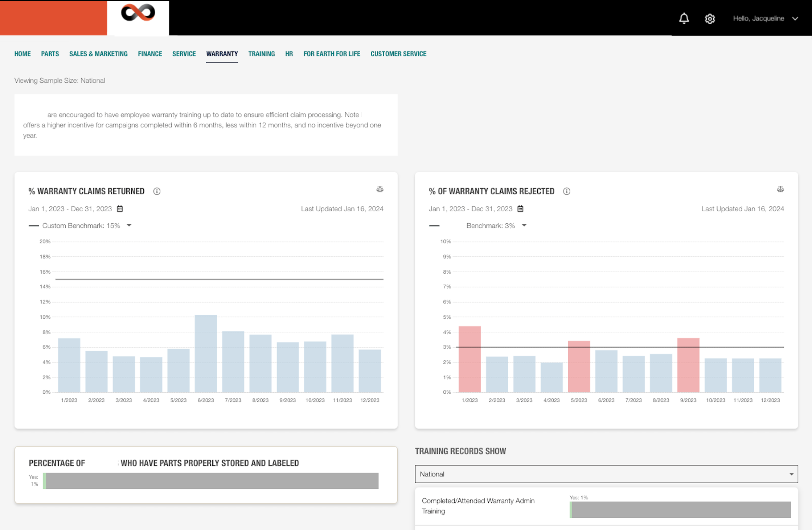Expand Benchmark 3% dropdown
Screen dimensions: 812x530
tap(524, 225)
